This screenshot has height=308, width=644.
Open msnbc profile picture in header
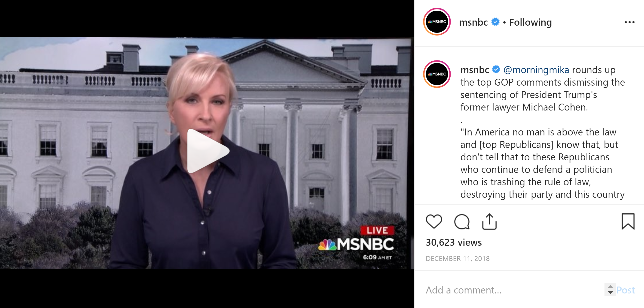click(x=437, y=22)
